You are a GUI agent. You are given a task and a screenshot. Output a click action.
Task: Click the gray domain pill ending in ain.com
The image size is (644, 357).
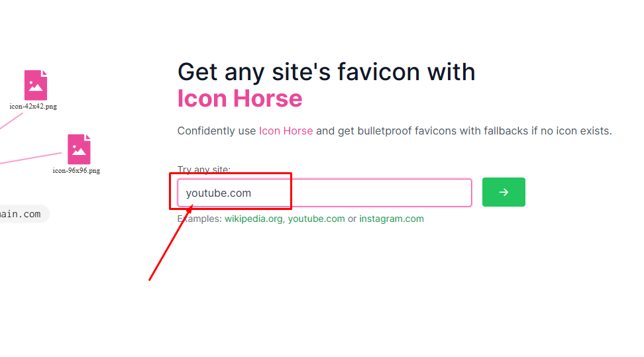23,214
